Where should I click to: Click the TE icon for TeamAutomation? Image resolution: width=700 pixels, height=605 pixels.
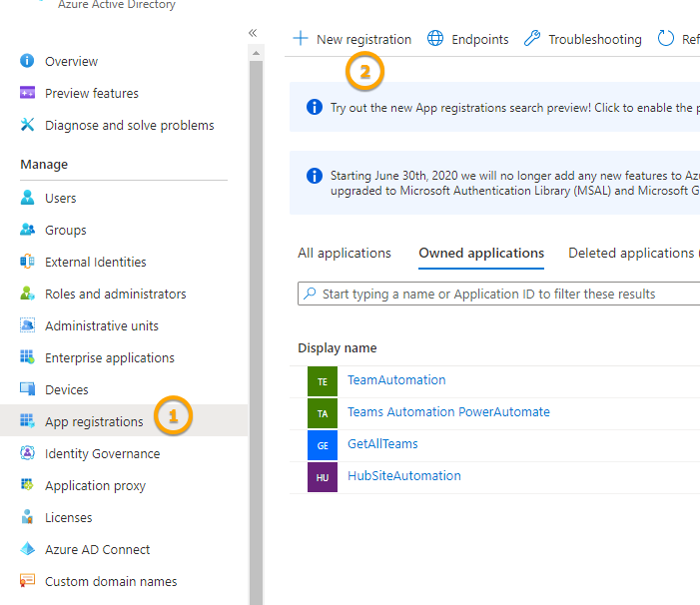(323, 381)
